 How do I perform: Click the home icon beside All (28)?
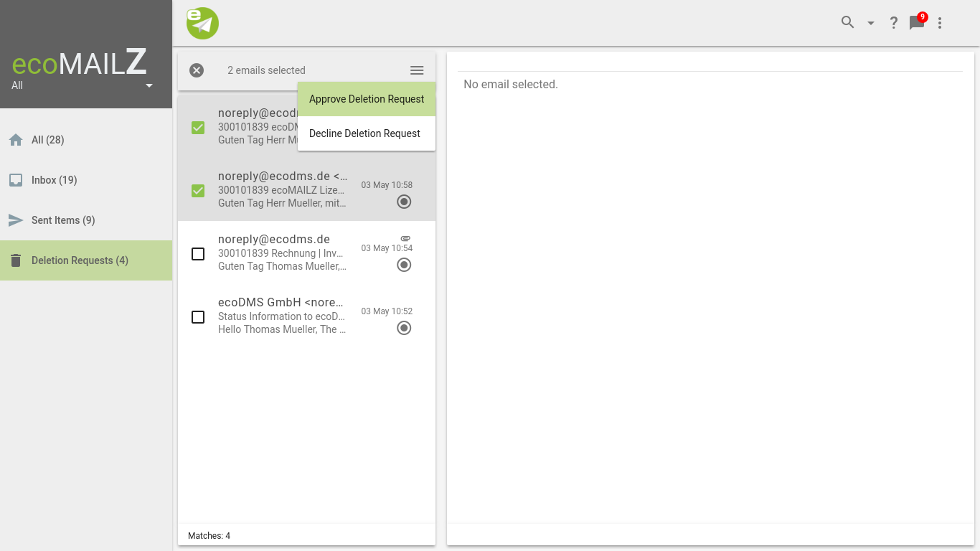(x=16, y=140)
